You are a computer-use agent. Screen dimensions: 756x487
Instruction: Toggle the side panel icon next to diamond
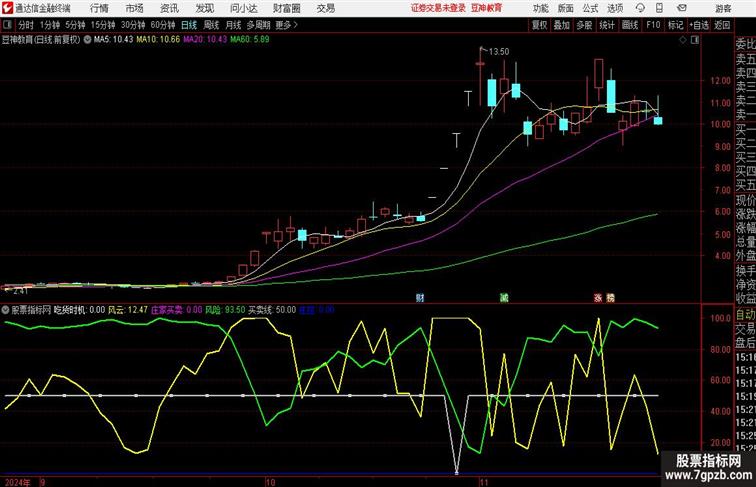point(695,40)
